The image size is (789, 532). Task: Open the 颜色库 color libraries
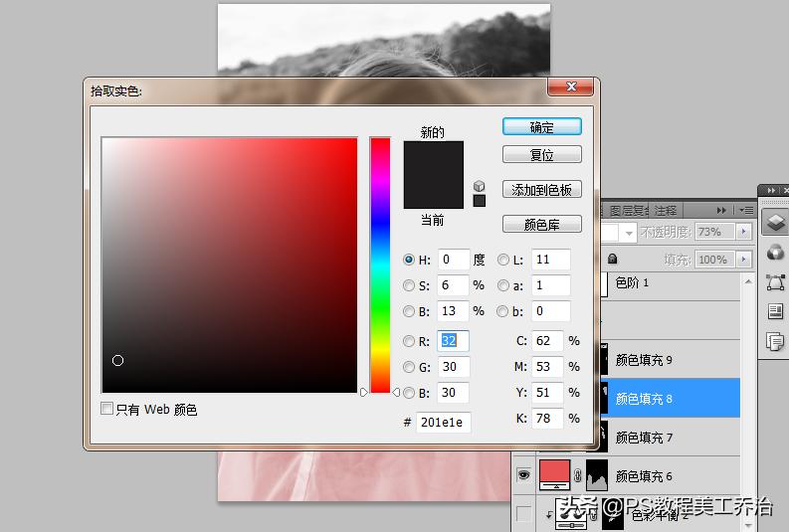tap(542, 225)
